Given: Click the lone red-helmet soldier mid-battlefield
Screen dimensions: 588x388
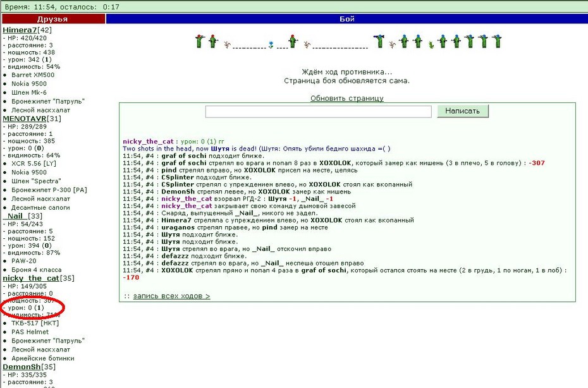Looking at the screenshot, I should tap(293, 41).
